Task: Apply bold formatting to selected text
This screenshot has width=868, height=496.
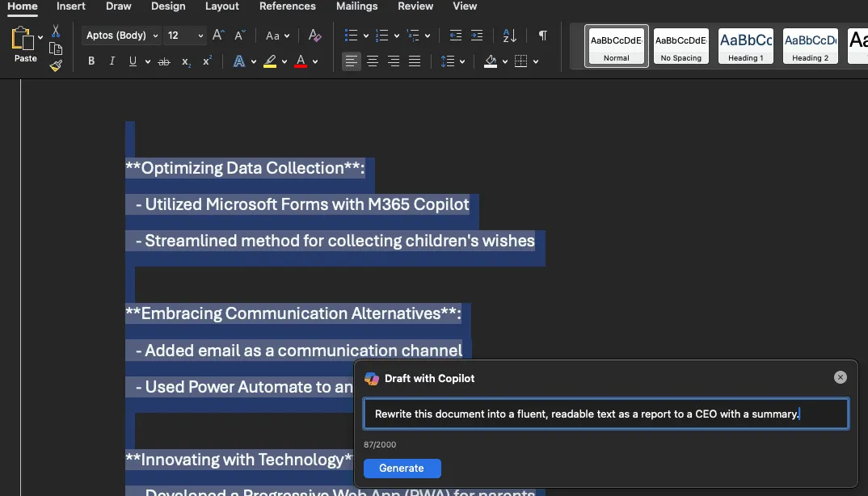Action: point(91,61)
